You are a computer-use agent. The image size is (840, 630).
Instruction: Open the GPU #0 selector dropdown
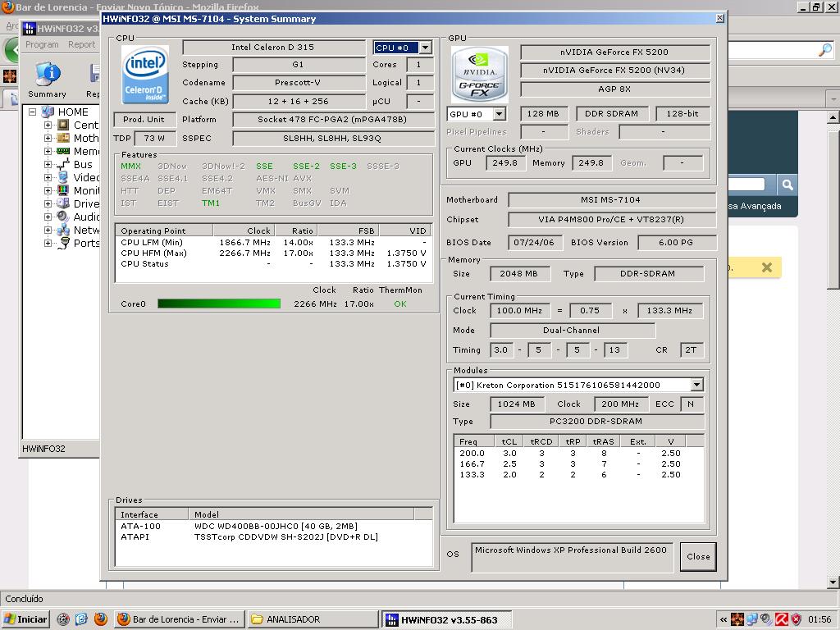coord(499,114)
